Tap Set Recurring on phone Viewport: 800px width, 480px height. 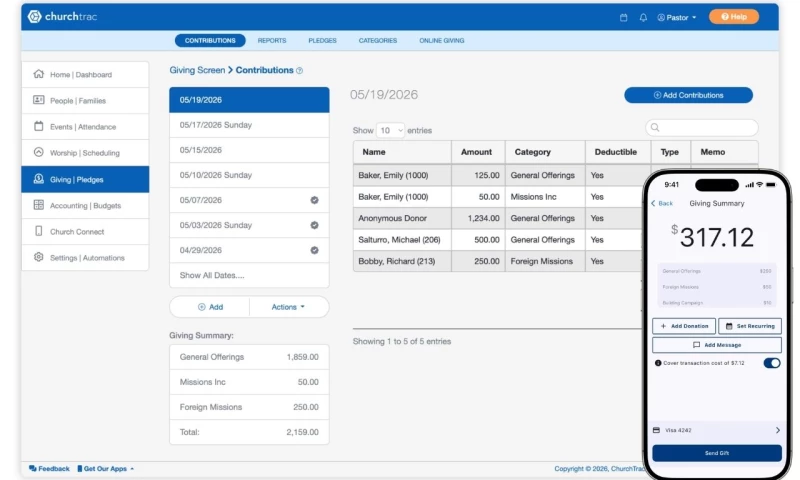(x=750, y=326)
